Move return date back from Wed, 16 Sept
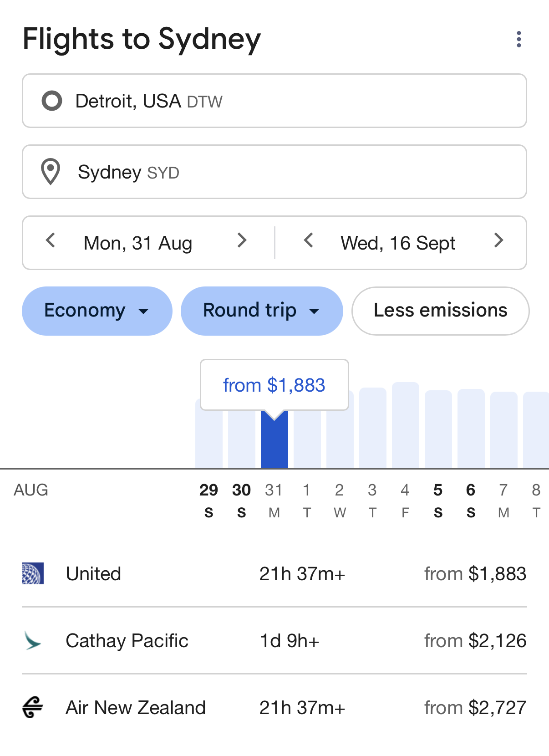Image resolution: width=549 pixels, height=756 pixels. tap(309, 240)
